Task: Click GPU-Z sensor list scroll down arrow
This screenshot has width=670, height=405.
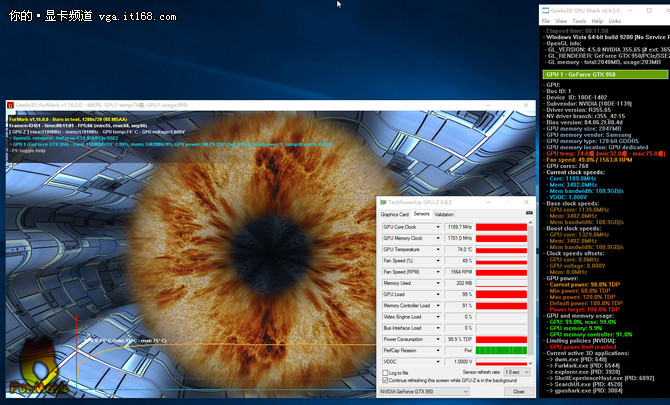Action: pos(531,363)
